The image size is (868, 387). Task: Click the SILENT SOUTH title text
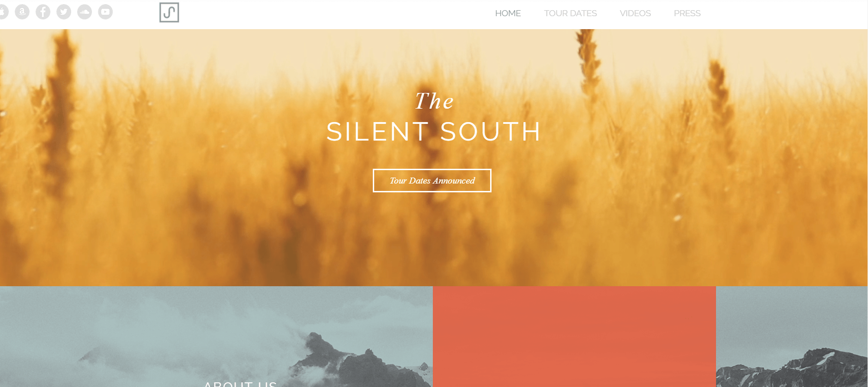(x=433, y=132)
